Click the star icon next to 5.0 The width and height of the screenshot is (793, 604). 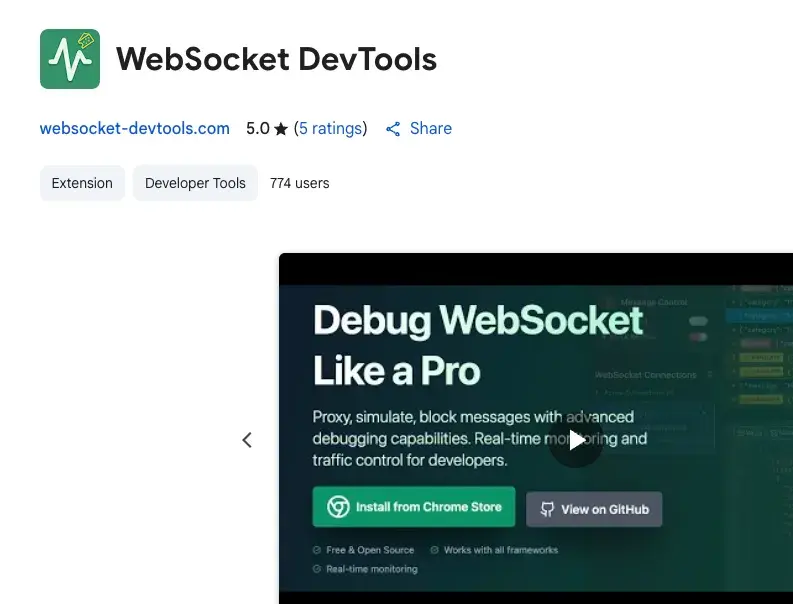[281, 129]
